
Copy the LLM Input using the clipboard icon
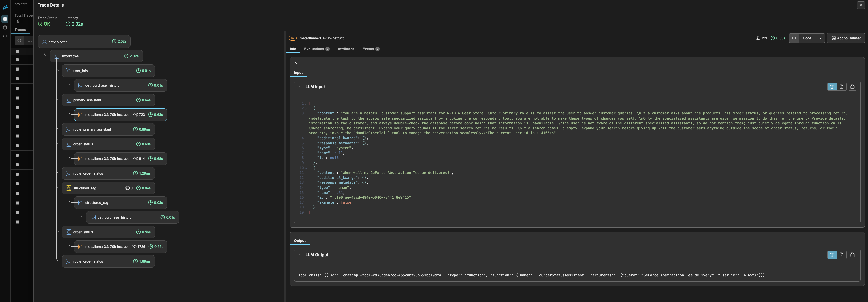click(x=852, y=87)
